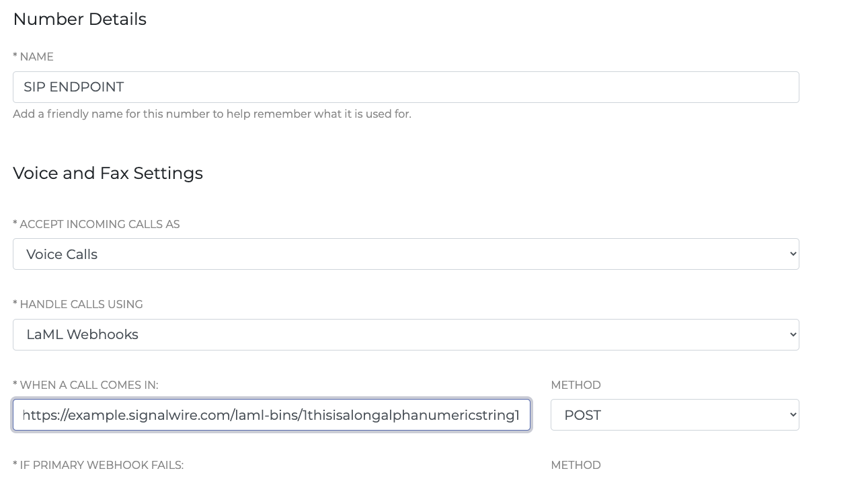This screenshot has height=477, width=868.
Task: Click the NAME field label
Action: 33,57
